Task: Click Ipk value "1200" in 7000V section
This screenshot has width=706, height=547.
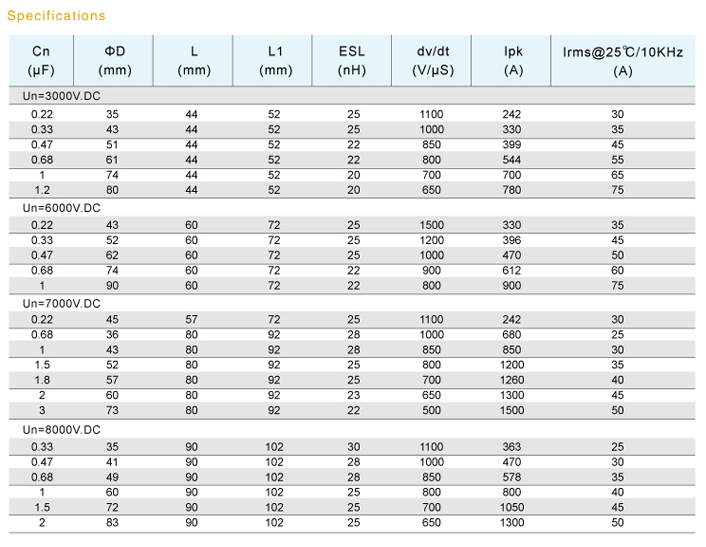Action: coord(512,365)
